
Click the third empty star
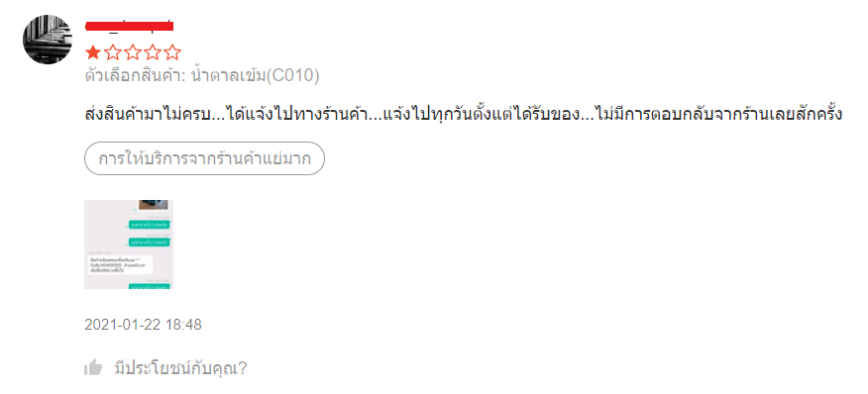tap(133, 53)
